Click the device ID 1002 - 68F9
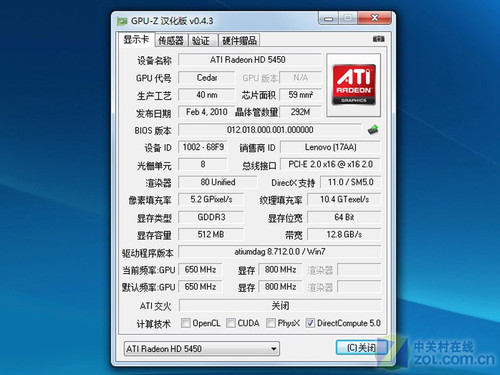Viewport: 500px width, 375px height. point(203,147)
